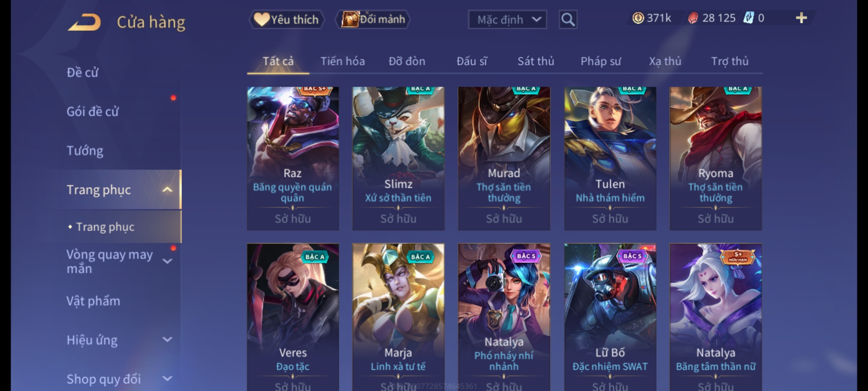
Task: Expand Shop quy đổi section
Action: [167, 379]
